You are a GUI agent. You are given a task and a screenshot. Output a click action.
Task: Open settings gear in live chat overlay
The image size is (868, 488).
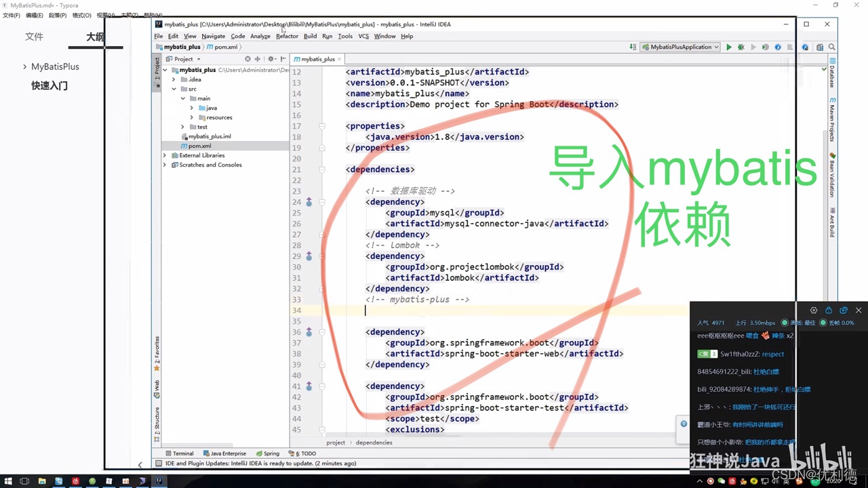pyautogui.click(x=814, y=310)
